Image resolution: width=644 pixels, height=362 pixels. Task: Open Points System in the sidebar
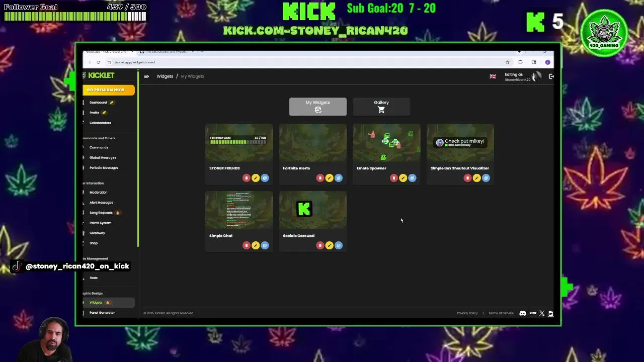[x=100, y=223]
